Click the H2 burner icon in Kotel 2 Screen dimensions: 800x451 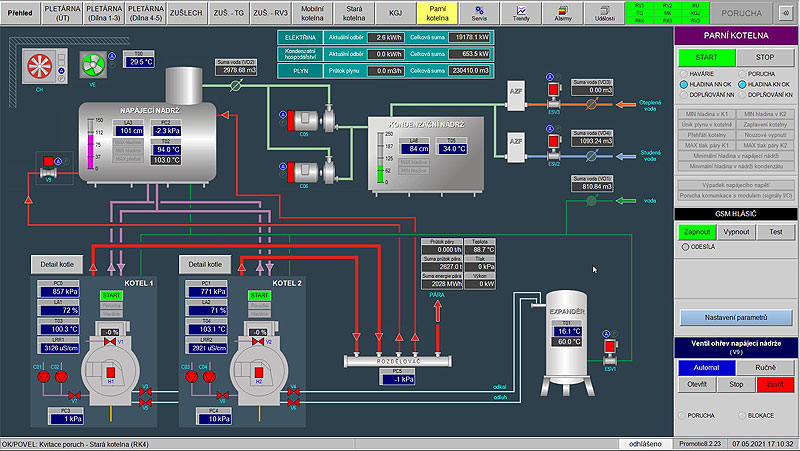coord(259,372)
